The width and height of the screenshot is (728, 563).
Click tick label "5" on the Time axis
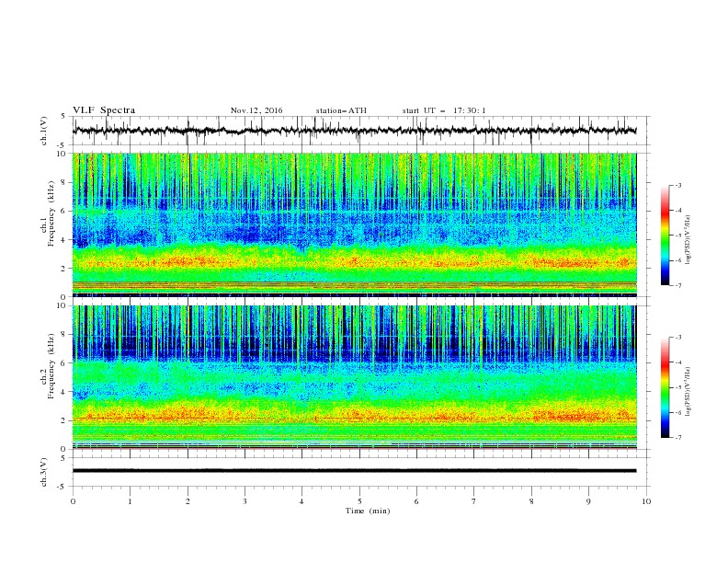pyautogui.click(x=359, y=501)
